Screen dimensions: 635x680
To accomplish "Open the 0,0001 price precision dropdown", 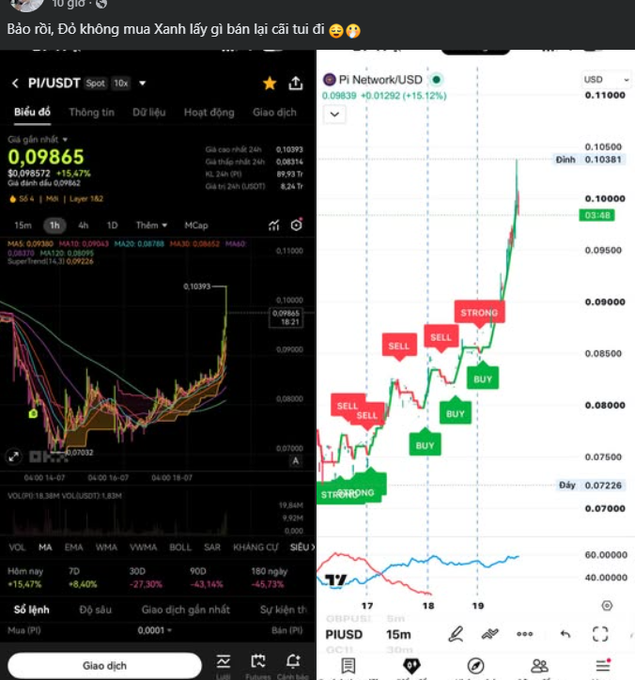I will [154, 630].
